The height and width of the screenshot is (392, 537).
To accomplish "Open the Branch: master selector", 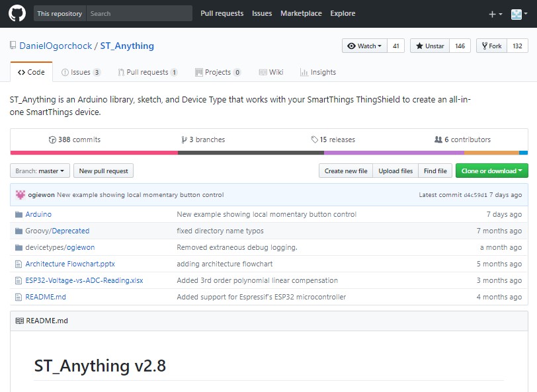I will pos(40,171).
